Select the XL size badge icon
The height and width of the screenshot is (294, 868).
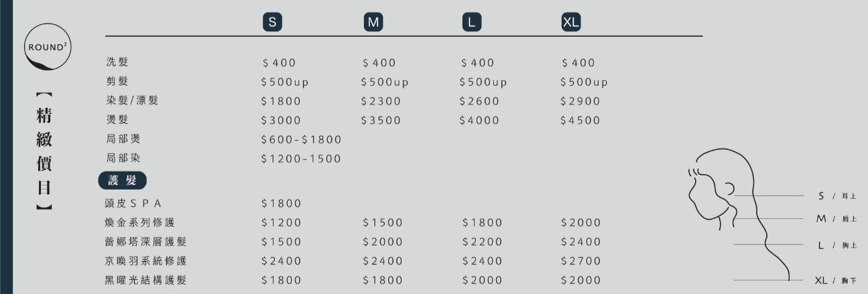pos(571,22)
